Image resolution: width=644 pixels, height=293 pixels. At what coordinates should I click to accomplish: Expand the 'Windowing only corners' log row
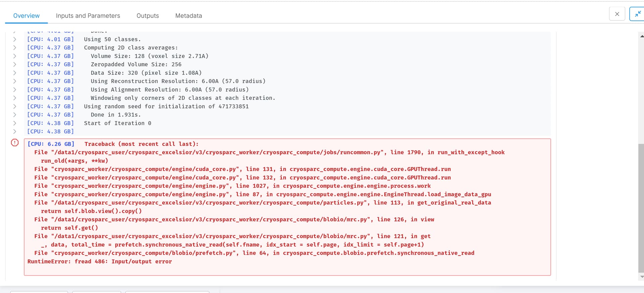pos(15,98)
